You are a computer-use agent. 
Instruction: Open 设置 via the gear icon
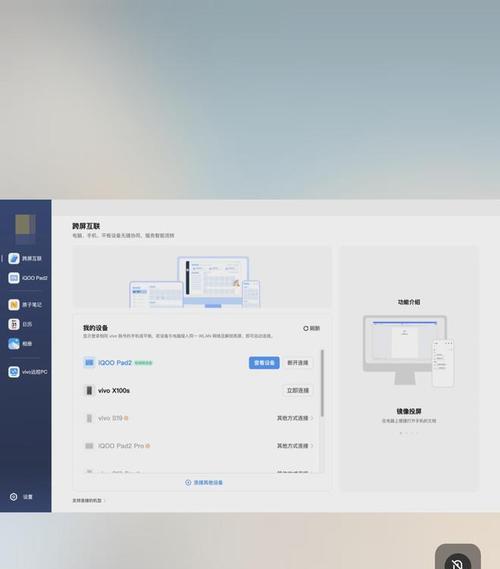(x=13, y=497)
